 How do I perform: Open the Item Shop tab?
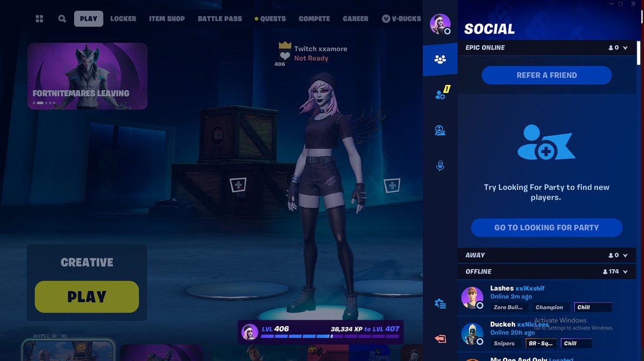click(167, 19)
